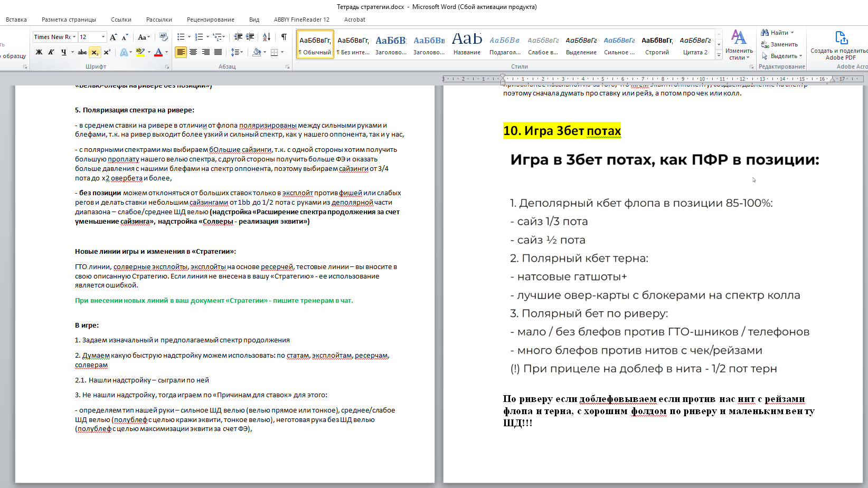868x488 pixels.
Task: Click the Sort A-Z icon
Action: click(267, 37)
